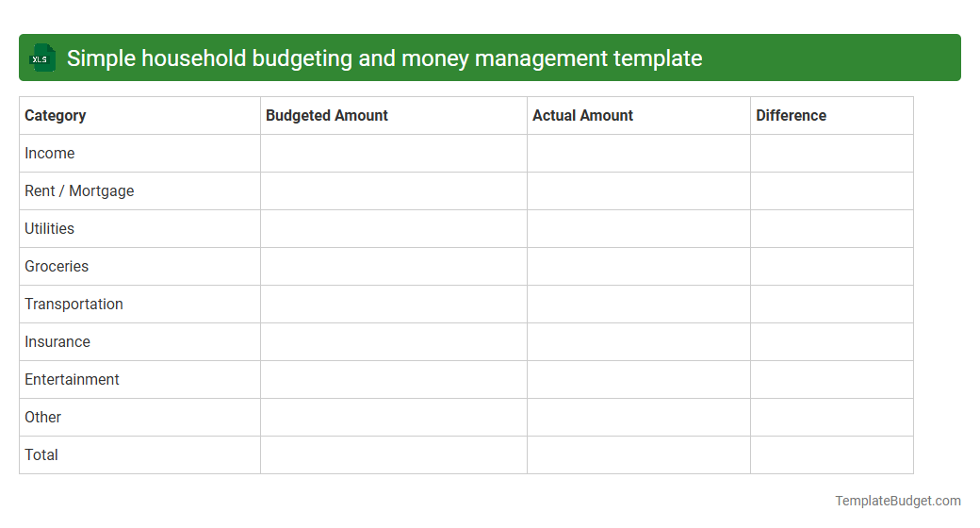
Task: Click Difference cell for Entertainment
Action: 832,379
